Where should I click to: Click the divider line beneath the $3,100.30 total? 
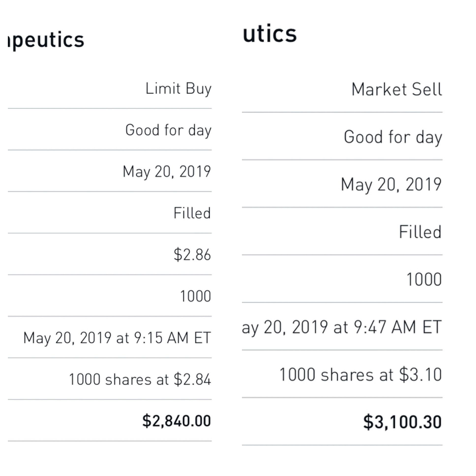[x=342, y=445]
